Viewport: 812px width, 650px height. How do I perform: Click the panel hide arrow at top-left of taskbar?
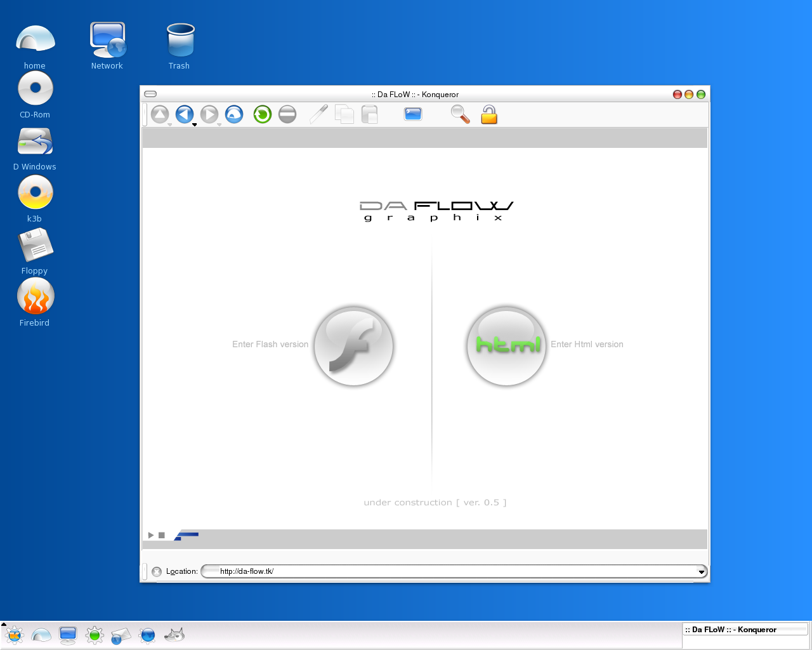coord(3,624)
